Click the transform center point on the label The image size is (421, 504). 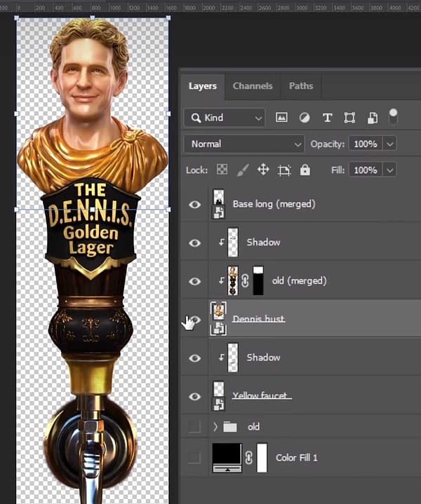[93, 210]
